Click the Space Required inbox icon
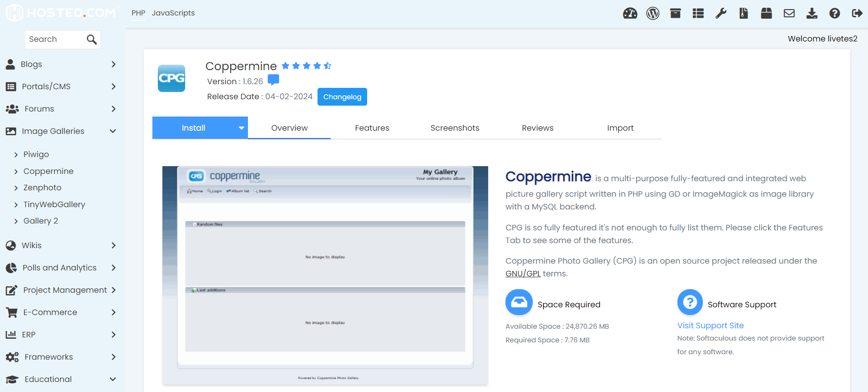This screenshot has height=392, width=868. coord(519,302)
